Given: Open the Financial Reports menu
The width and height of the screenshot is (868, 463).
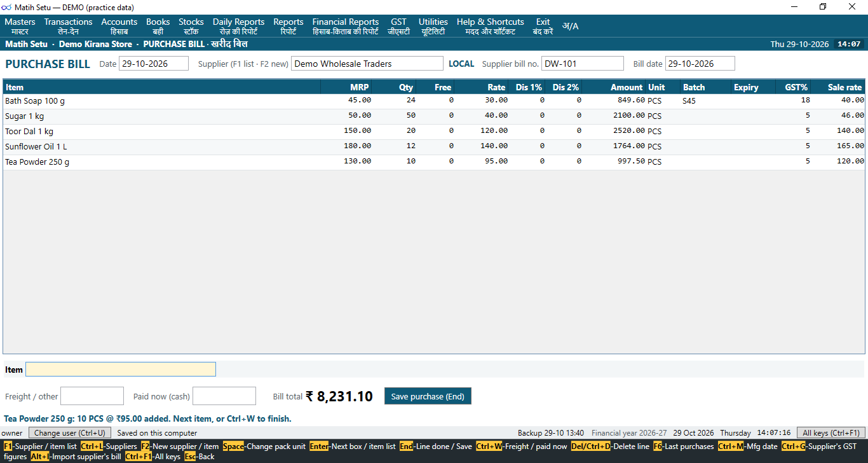Looking at the screenshot, I should pos(346,26).
